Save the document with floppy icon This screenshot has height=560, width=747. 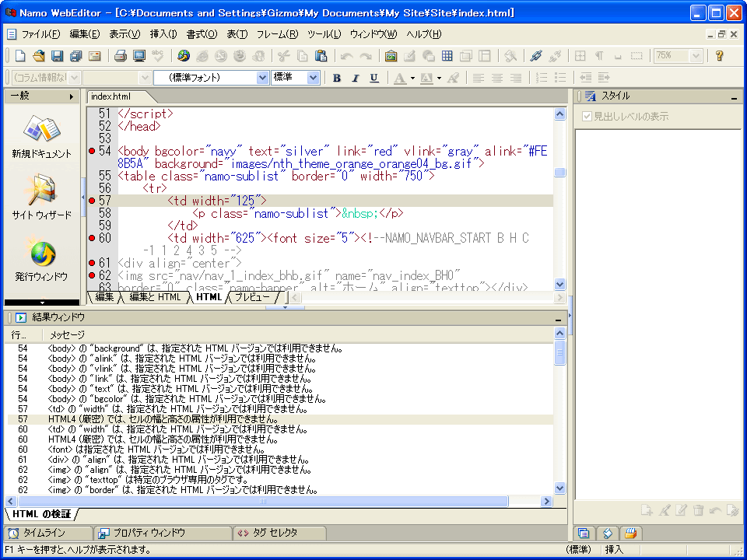click(57, 56)
